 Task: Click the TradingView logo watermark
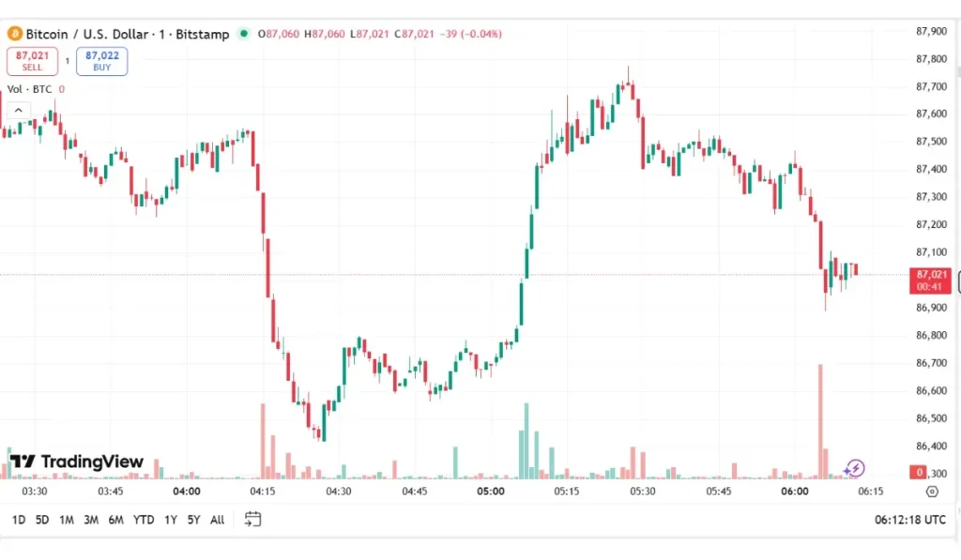pyautogui.click(x=75, y=462)
